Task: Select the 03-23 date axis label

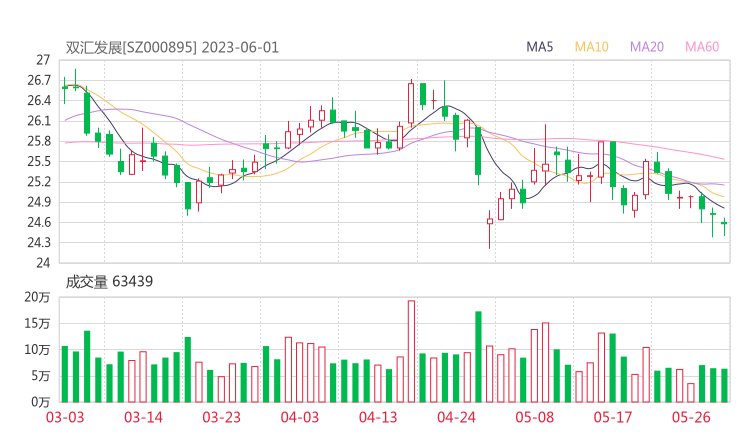Action: 221,417
